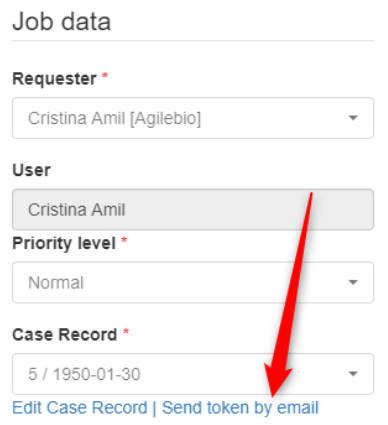Click the Job data section heading

tap(61, 21)
